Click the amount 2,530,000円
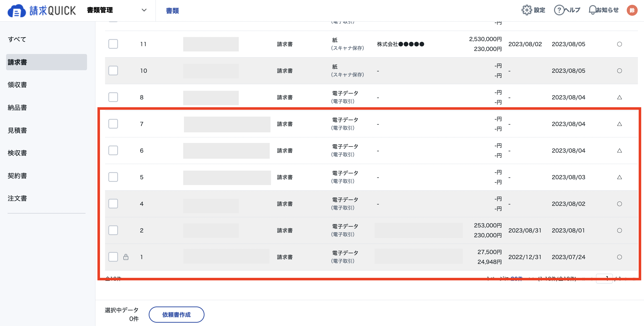The image size is (644, 326). point(485,39)
